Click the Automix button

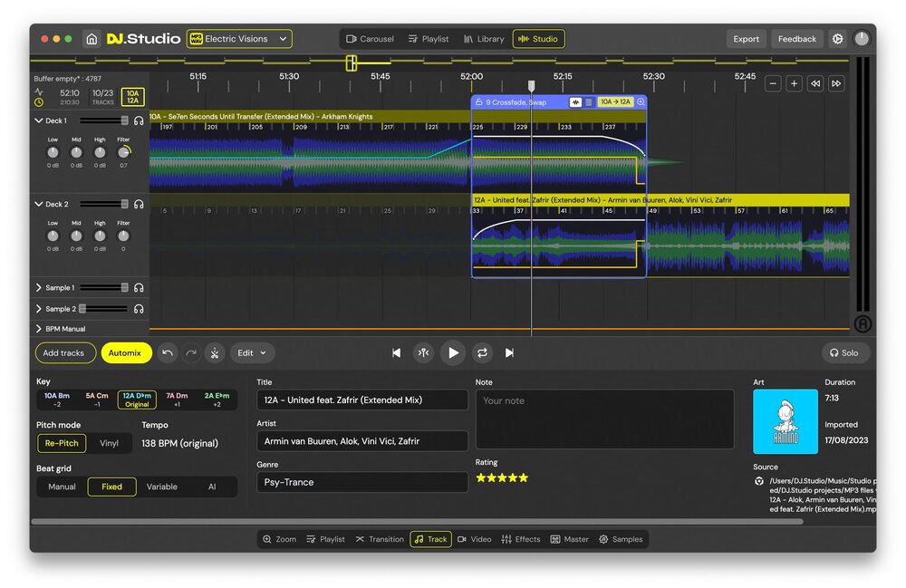[x=126, y=352]
